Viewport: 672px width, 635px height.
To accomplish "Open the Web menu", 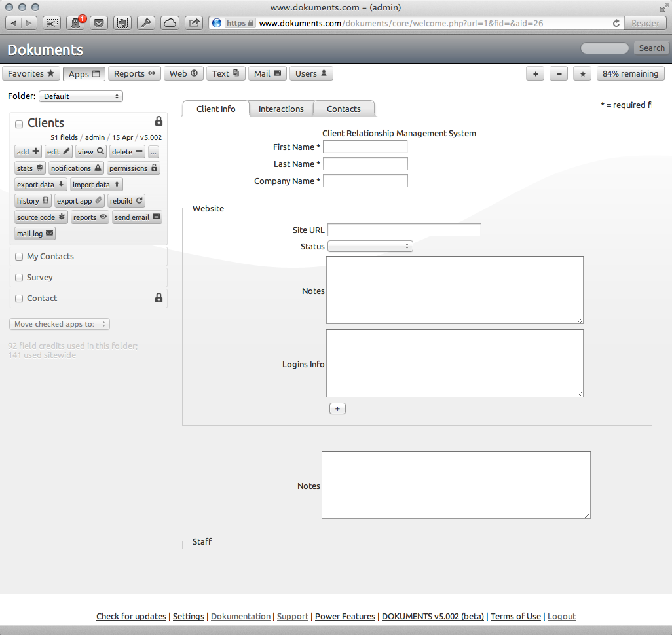I will (x=183, y=73).
